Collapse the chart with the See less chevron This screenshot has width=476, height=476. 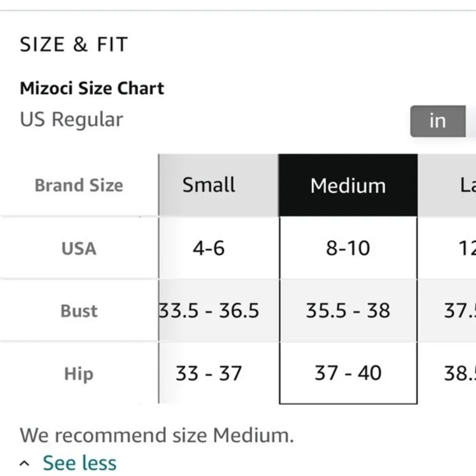pos(25,464)
